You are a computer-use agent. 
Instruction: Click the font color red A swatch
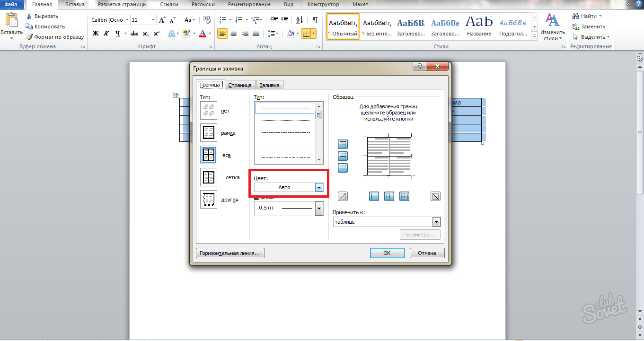(203, 34)
